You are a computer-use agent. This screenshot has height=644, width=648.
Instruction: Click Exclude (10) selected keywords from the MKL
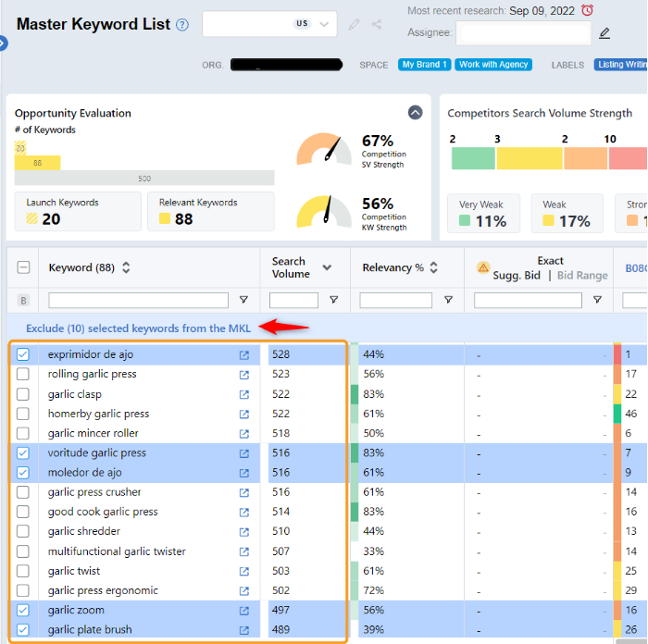point(138,328)
